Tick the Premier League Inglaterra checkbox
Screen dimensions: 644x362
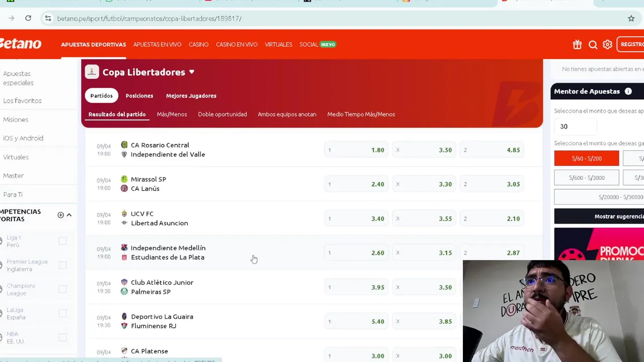[62, 265]
